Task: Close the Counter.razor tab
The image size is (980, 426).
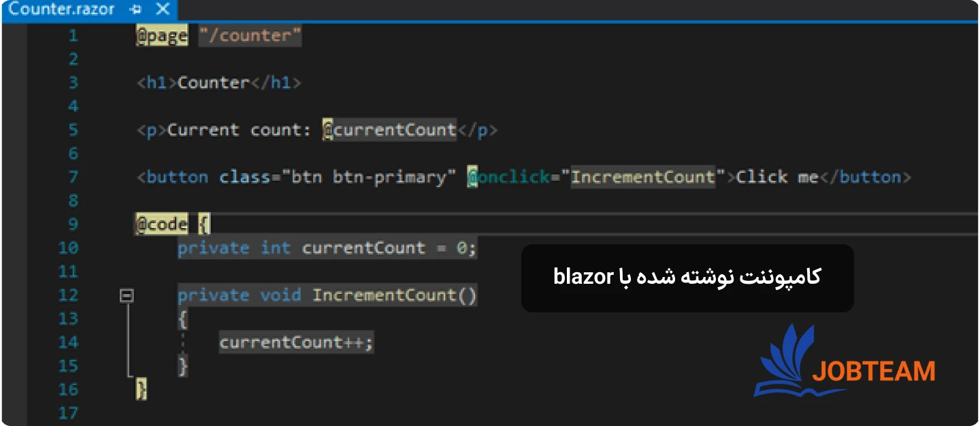Action: coord(163,10)
